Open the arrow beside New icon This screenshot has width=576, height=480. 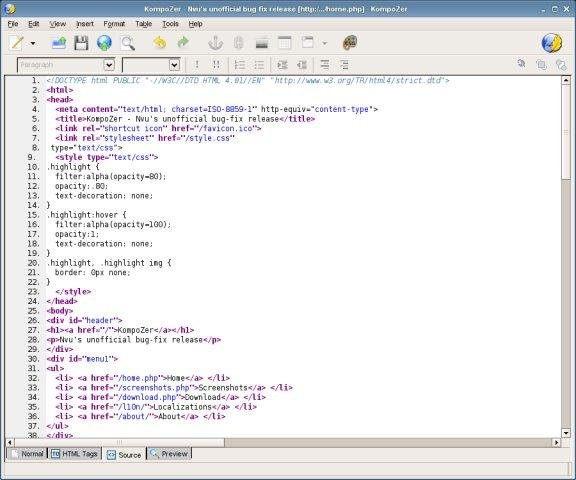(33, 43)
